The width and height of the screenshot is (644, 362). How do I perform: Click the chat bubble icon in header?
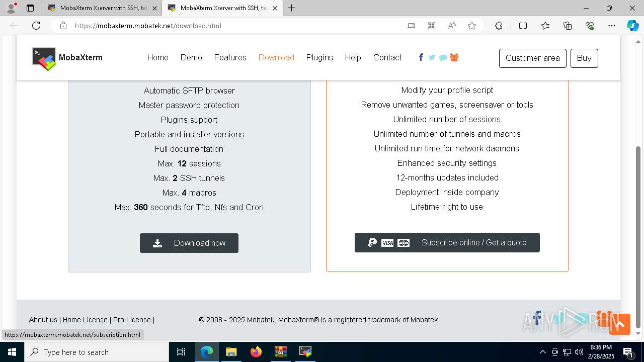pyautogui.click(x=443, y=58)
